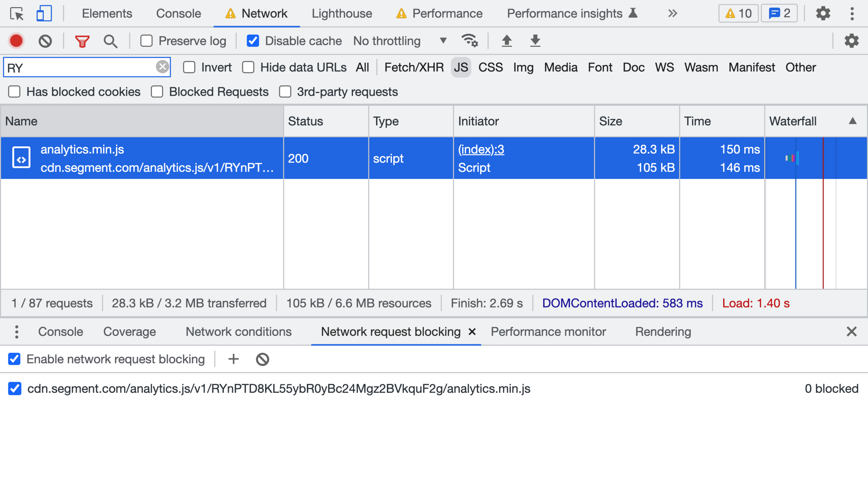Switch to the Lighthouse tab
Viewport: 868px width, 488px height.
pos(341,14)
